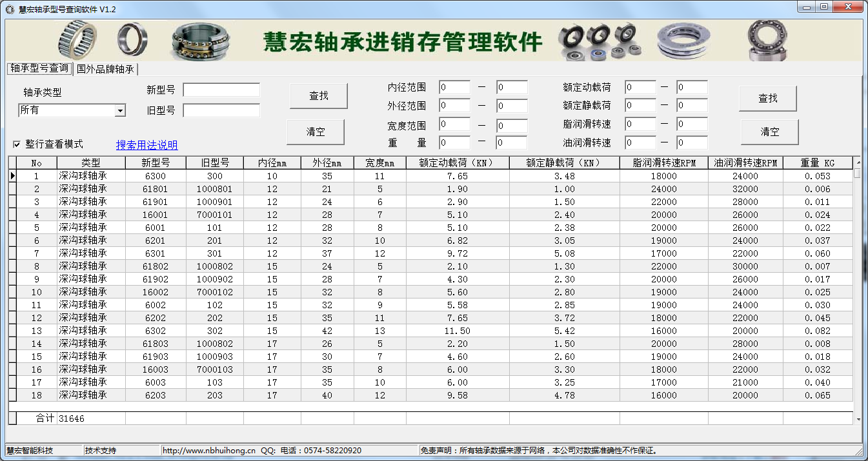The height and width of the screenshot is (461, 868).
Task: Click the weight value 0.082
Action: [818, 330]
